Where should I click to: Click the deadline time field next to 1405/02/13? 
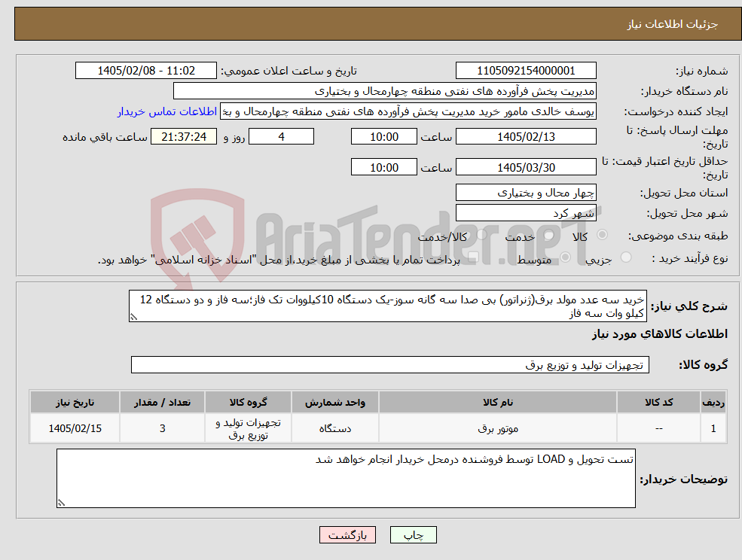click(x=383, y=137)
